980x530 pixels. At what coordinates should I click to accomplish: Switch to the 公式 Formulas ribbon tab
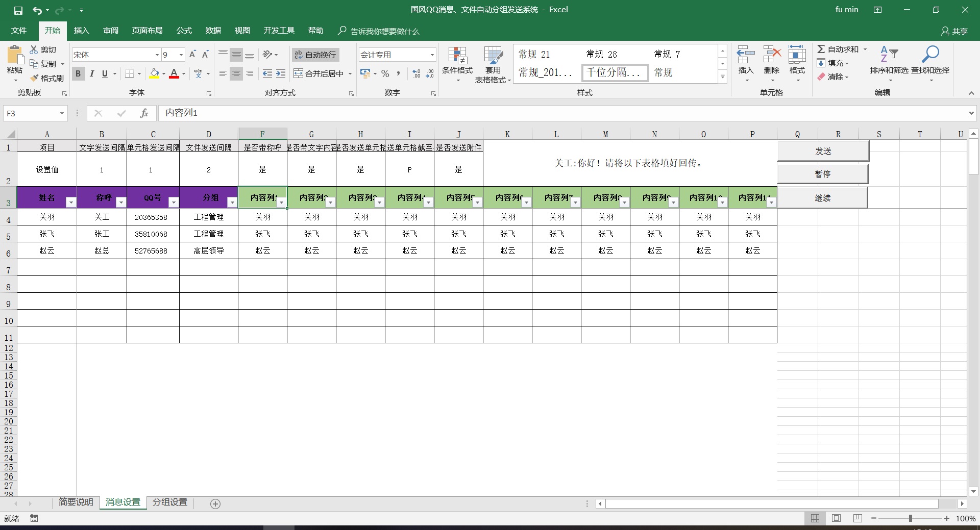pos(184,31)
